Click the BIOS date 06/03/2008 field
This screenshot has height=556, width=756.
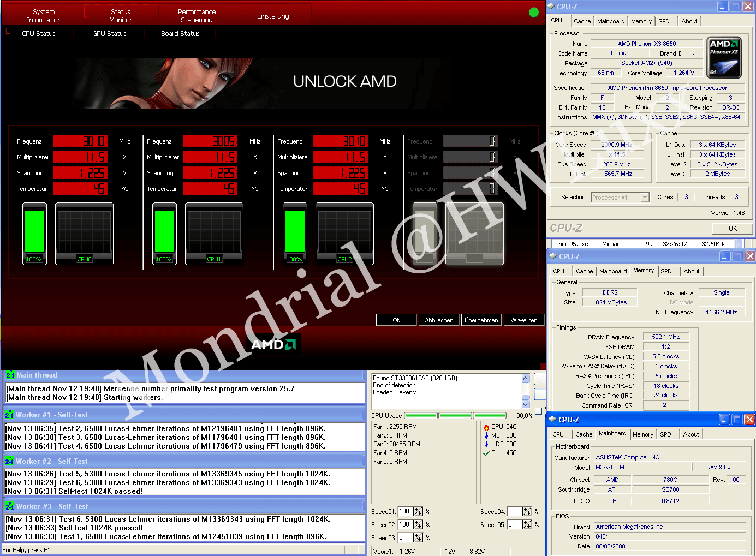[x=670, y=546]
